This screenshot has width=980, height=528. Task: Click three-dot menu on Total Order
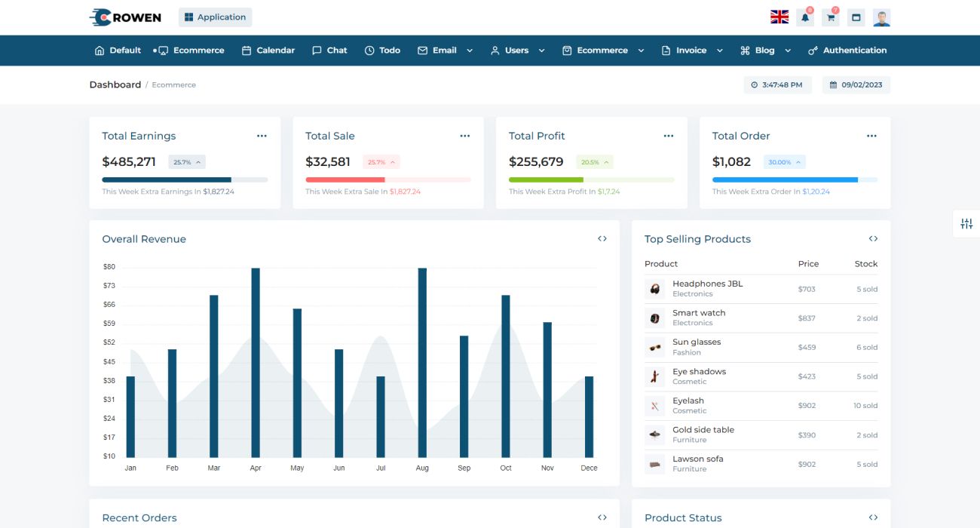tap(871, 136)
